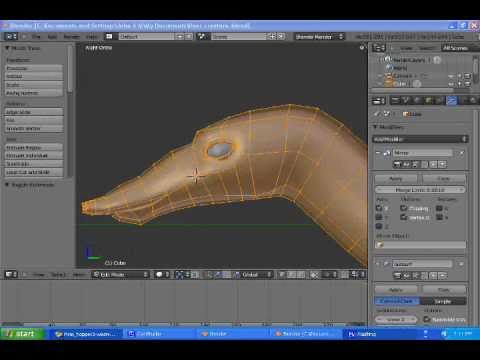The height and width of the screenshot is (360, 480).
Task: Collapse the Mirror modifier panel
Action: [378, 153]
